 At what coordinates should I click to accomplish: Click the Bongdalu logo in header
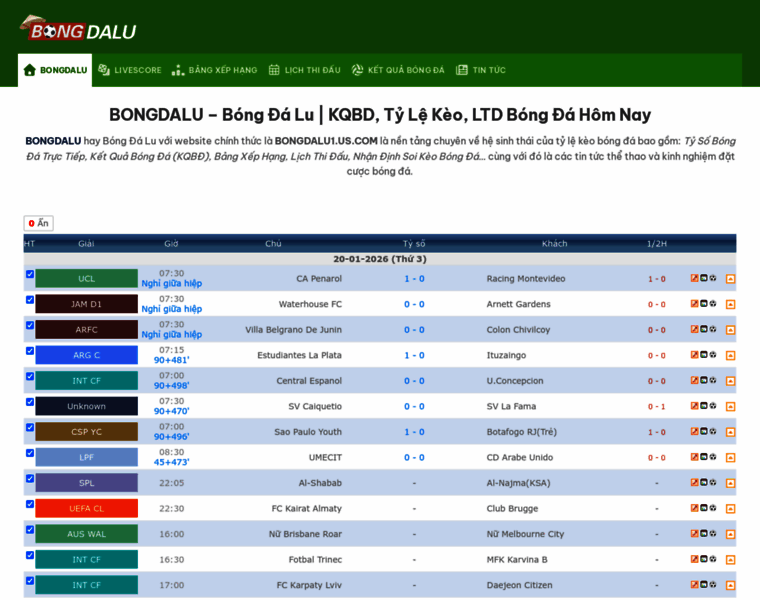pos(77,29)
